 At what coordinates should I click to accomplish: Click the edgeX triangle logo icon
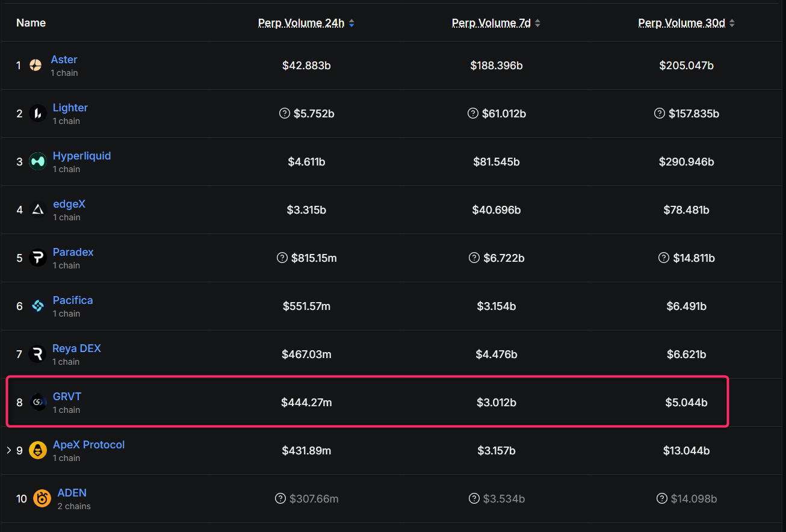(37, 209)
